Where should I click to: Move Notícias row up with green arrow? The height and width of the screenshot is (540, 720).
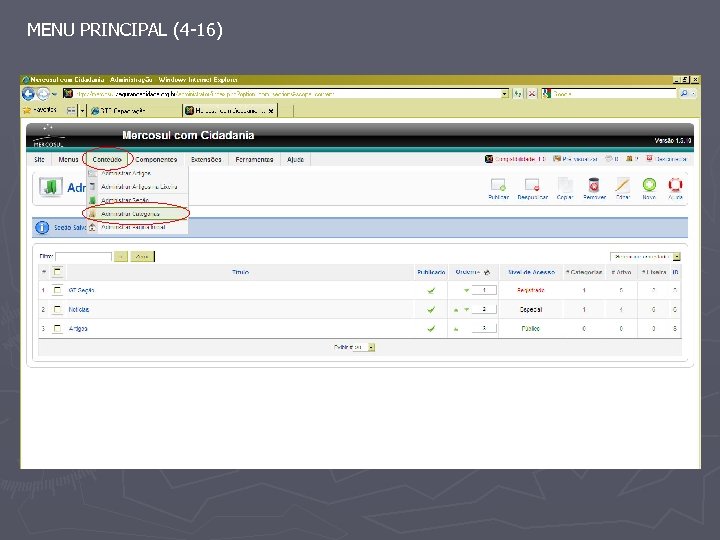[456, 310]
